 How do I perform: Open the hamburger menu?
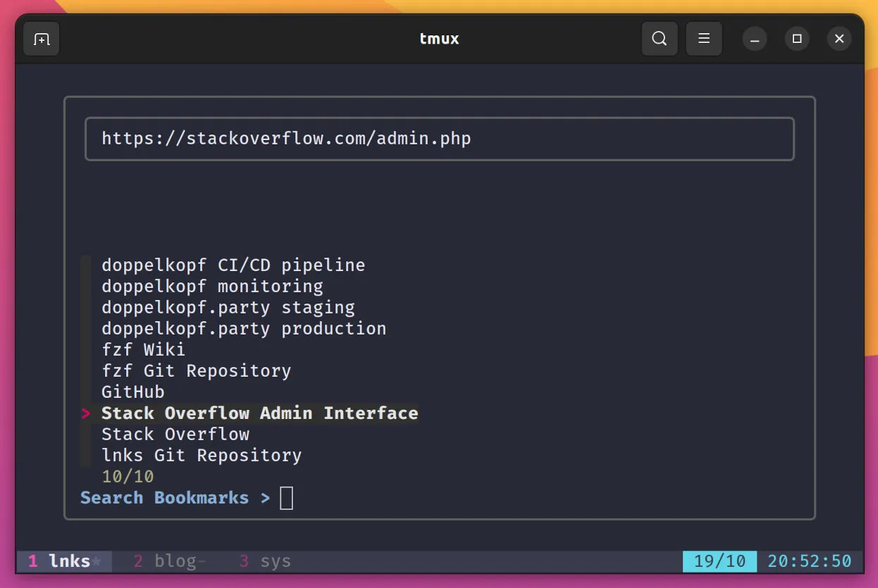(x=703, y=39)
